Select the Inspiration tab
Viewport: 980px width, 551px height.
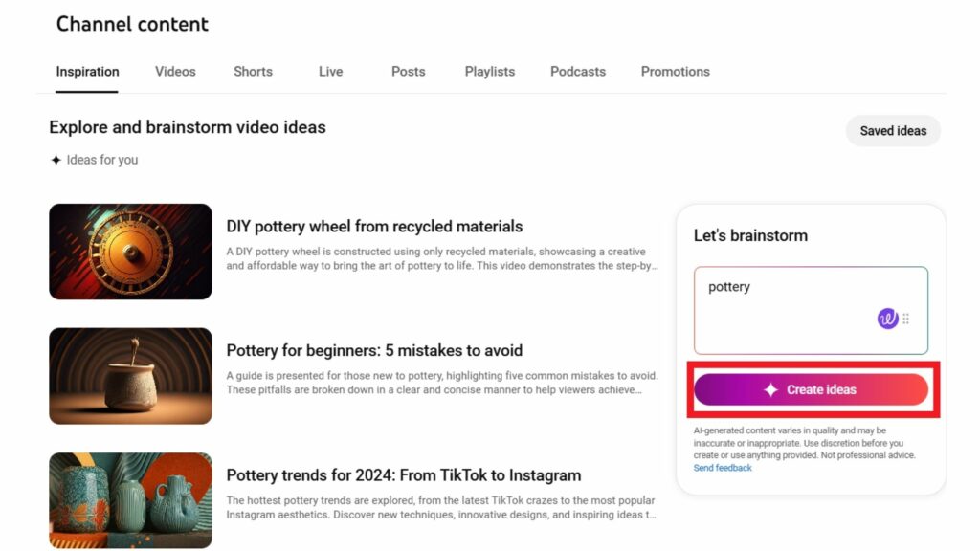(x=87, y=72)
